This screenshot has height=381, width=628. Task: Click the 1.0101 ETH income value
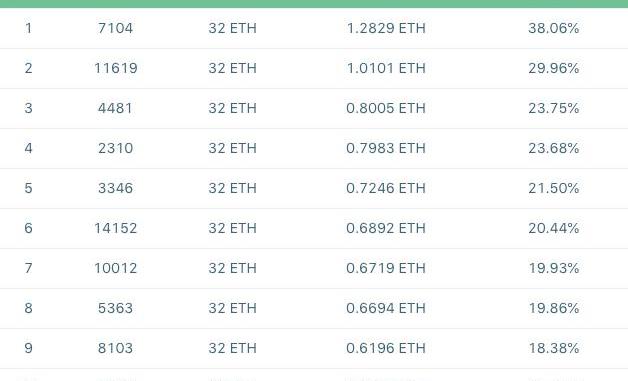pyautogui.click(x=386, y=68)
